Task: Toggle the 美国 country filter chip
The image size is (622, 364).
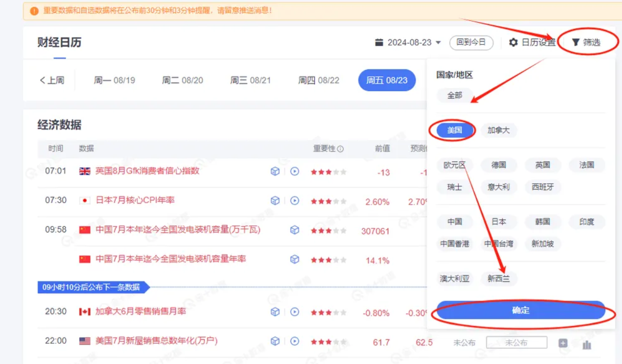Action: (x=454, y=130)
